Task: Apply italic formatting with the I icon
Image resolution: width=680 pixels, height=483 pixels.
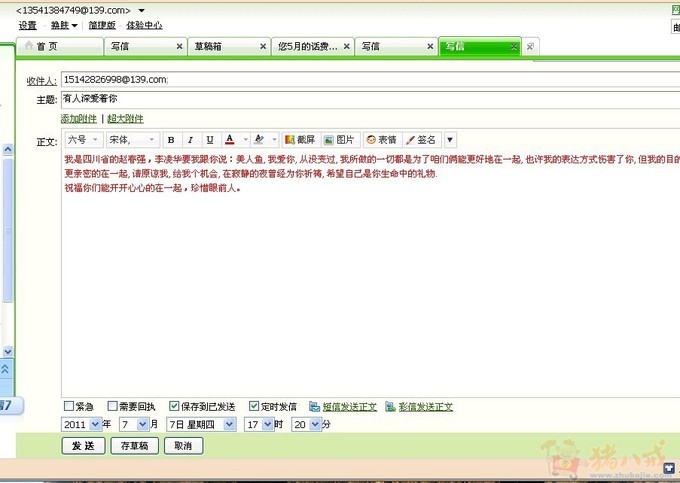Action: click(x=190, y=140)
